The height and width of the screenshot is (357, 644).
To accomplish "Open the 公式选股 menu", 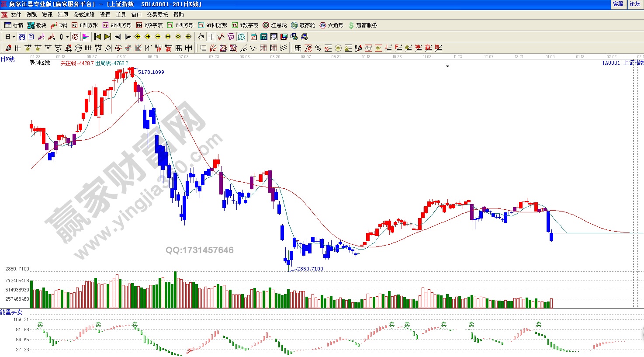I will click(x=84, y=15).
